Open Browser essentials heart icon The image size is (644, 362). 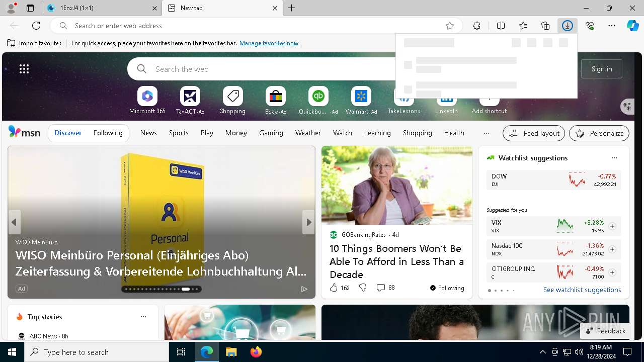[590, 26]
